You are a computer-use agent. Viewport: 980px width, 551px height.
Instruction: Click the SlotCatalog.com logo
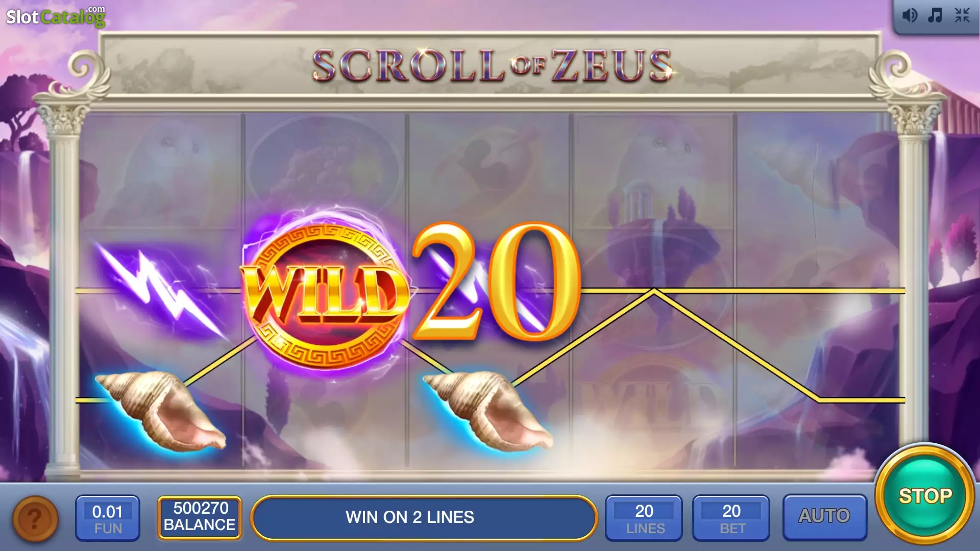(56, 16)
